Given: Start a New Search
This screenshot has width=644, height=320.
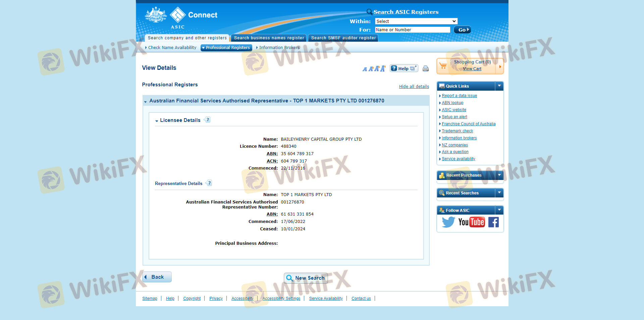Looking at the screenshot, I should (x=306, y=278).
